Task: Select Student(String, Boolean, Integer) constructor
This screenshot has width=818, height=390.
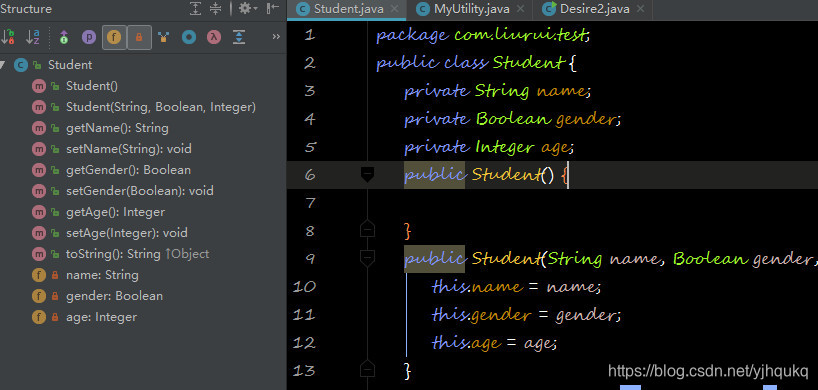Action: pos(161,107)
